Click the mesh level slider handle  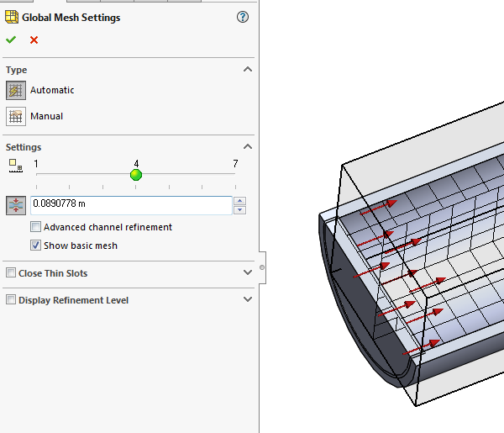click(136, 175)
